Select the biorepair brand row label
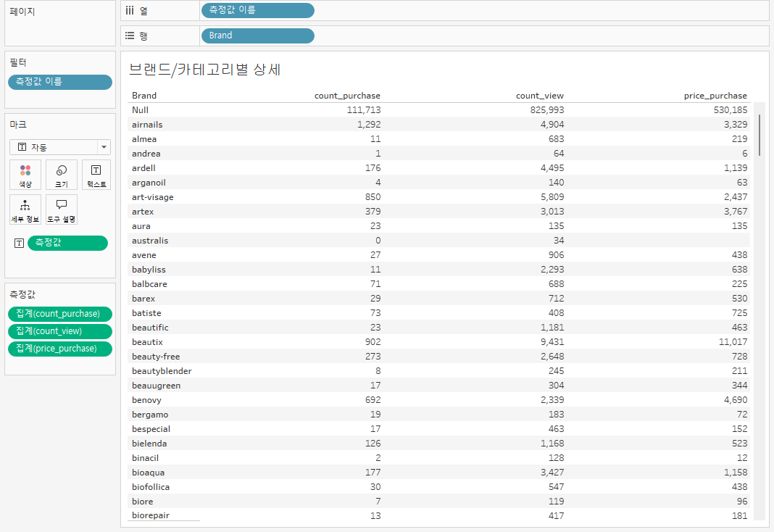This screenshot has width=774, height=532. [151, 515]
